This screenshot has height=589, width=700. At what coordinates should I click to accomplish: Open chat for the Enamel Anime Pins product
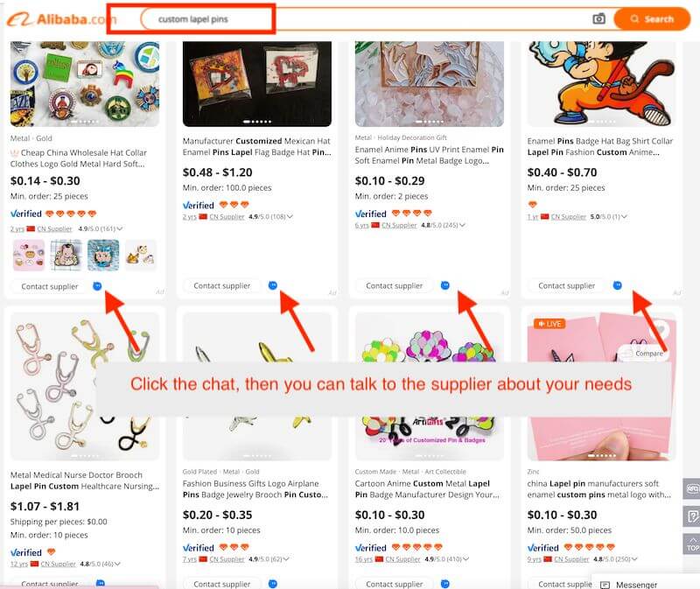click(x=445, y=285)
